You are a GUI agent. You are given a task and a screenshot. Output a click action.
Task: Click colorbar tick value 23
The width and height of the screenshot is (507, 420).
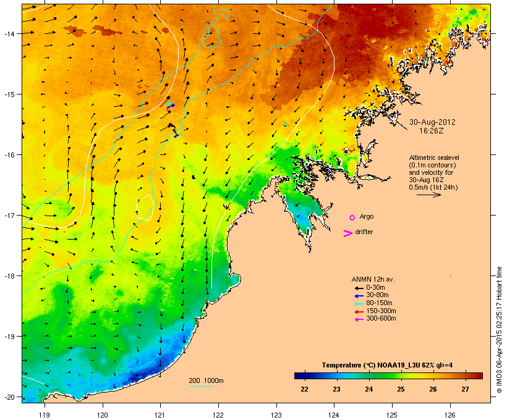[x=336, y=389]
